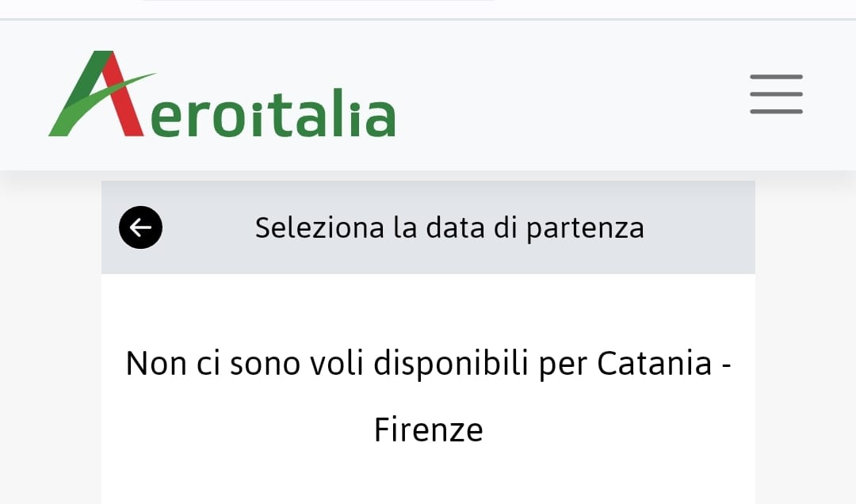Show navigation links with menu button
The image size is (856, 504).
click(x=776, y=94)
